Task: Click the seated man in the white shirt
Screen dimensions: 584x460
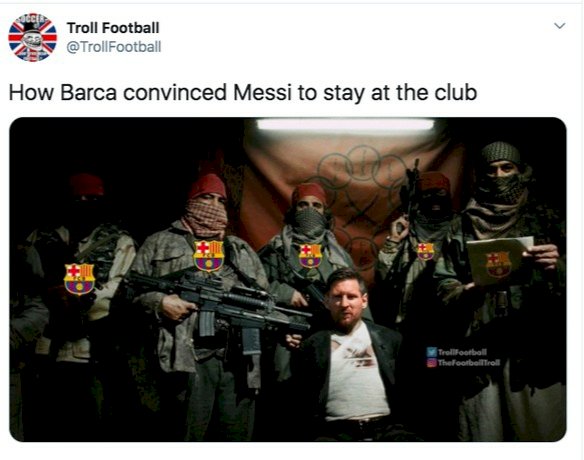Action: pos(352,354)
